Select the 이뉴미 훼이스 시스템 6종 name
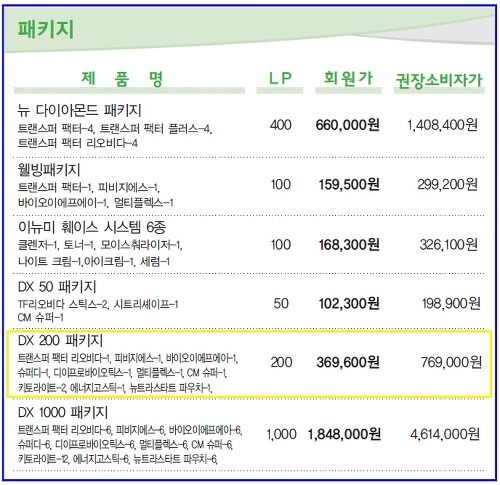The width and height of the screenshot is (500, 485). [x=92, y=228]
